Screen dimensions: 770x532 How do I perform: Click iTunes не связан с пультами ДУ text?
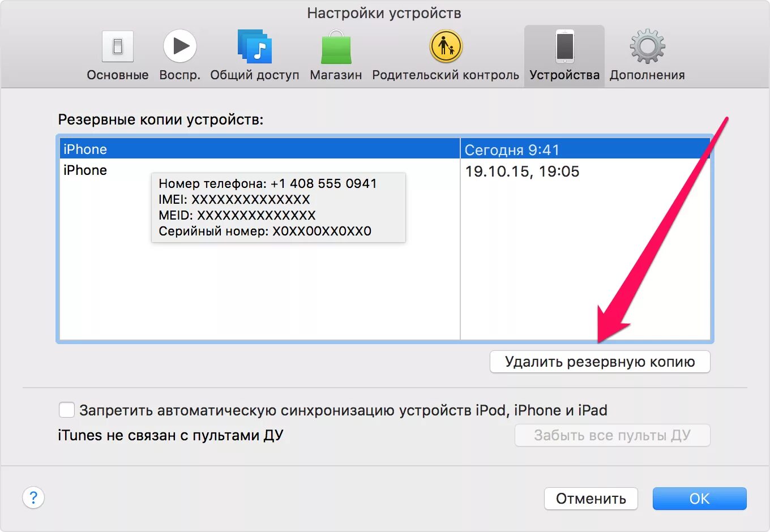coord(170,435)
